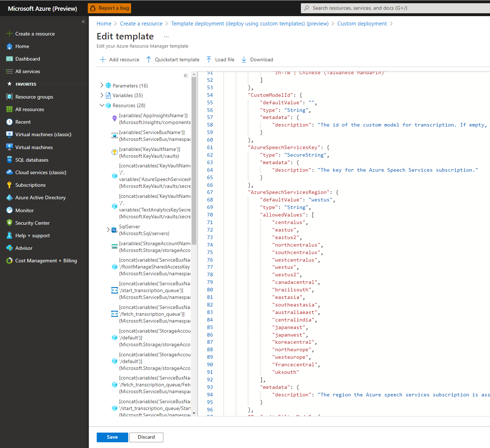
Task: Discard template changes
Action: (146, 437)
